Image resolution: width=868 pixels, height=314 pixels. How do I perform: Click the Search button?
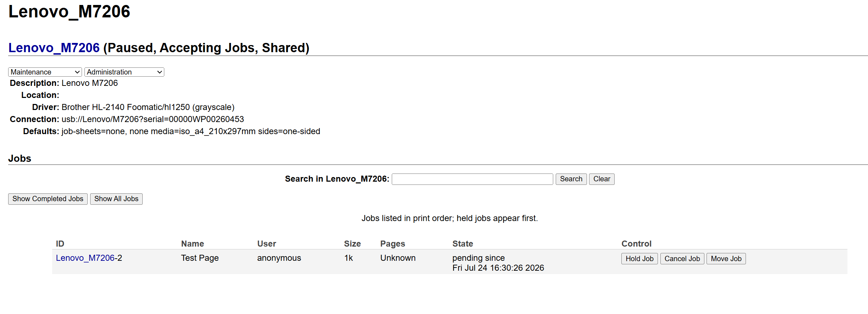tap(571, 179)
